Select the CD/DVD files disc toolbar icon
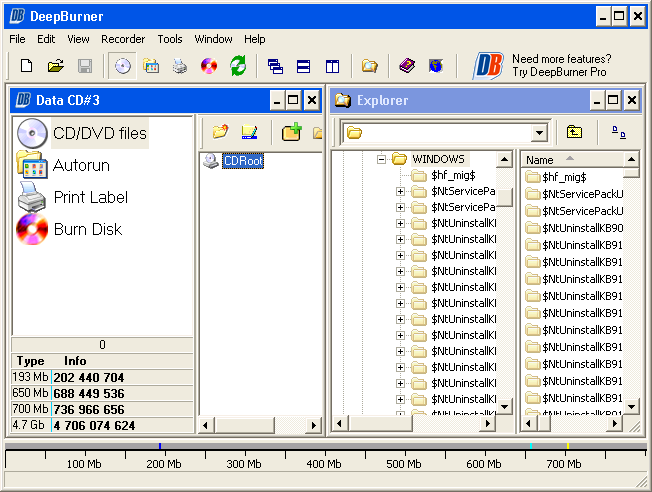 coord(122,66)
